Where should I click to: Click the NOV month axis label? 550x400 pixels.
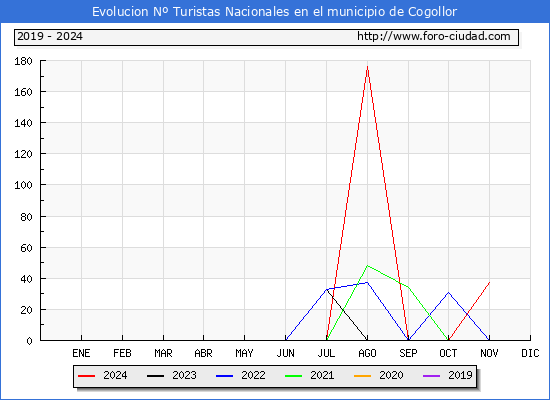click(x=489, y=353)
